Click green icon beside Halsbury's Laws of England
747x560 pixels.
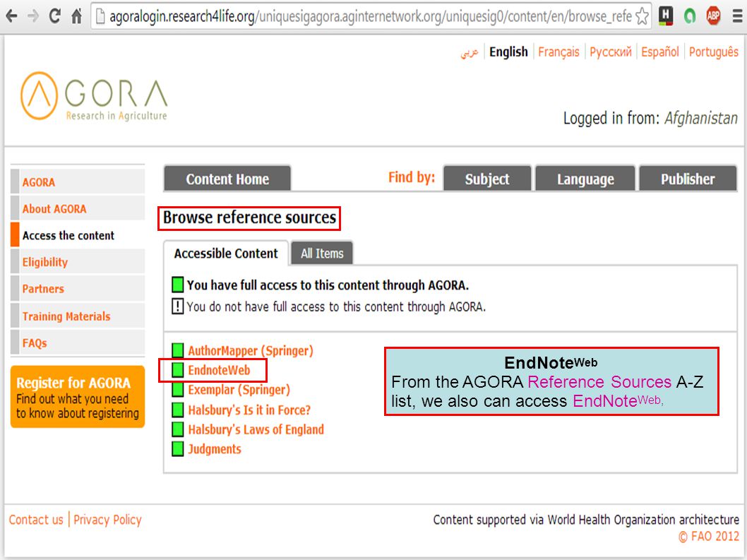[x=178, y=429]
